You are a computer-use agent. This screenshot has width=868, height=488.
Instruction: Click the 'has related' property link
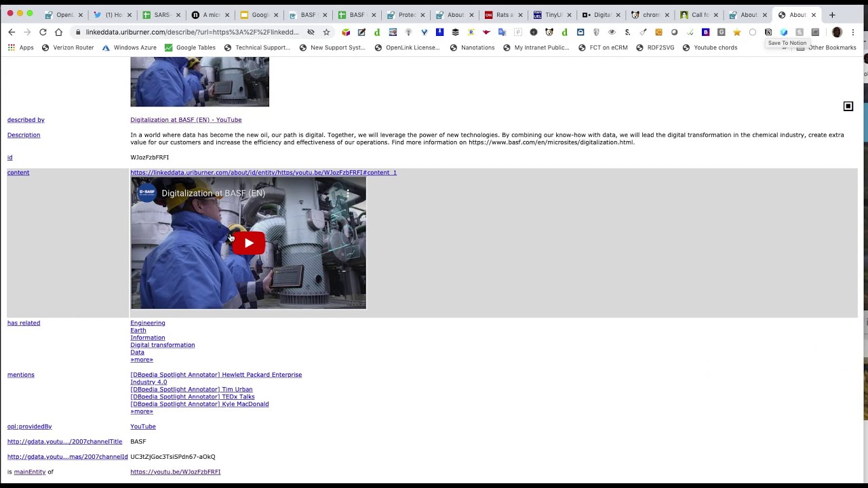pos(24,323)
